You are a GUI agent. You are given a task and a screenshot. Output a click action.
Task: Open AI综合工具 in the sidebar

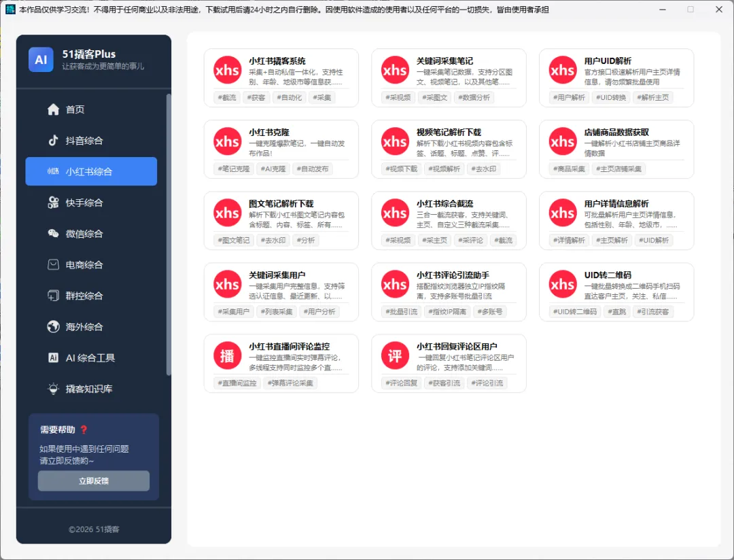(x=91, y=357)
